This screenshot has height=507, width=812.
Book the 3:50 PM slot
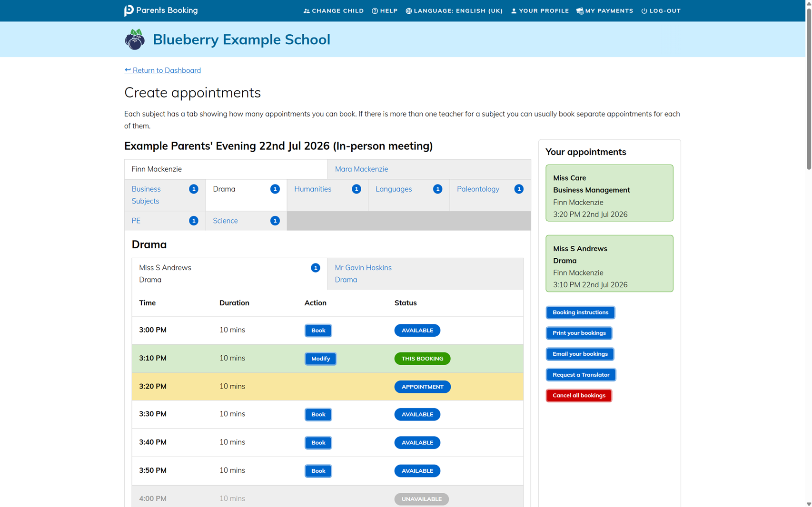(318, 471)
